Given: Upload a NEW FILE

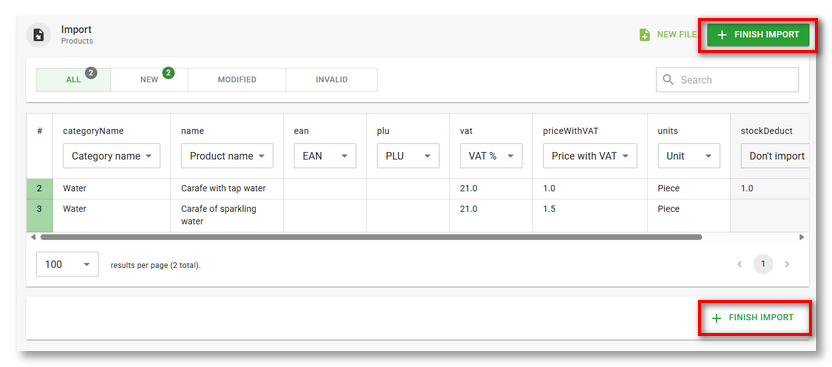Looking at the screenshot, I should 668,35.
